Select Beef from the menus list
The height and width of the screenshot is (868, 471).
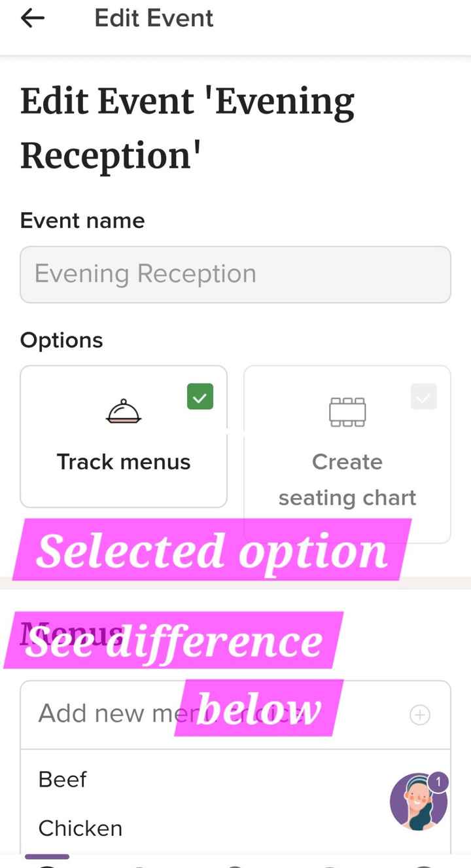tap(62, 780)
